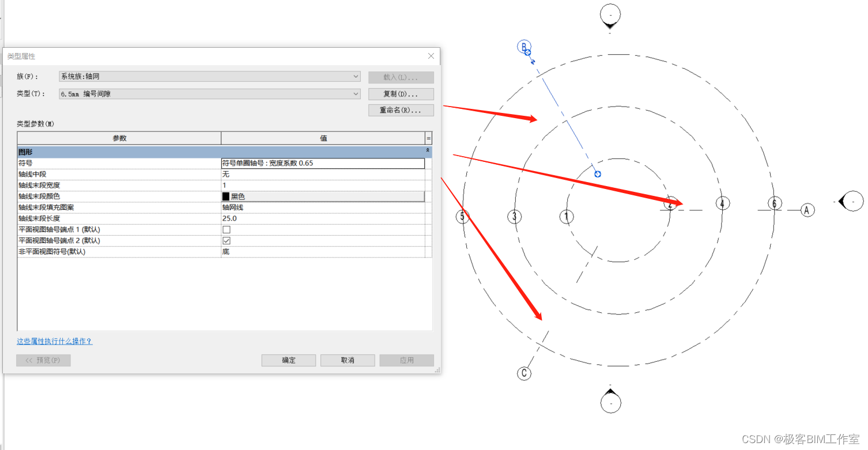This screenshot has width=868, height=450.
Task: Select the 轴线中段 value 无
Action: 323,174
